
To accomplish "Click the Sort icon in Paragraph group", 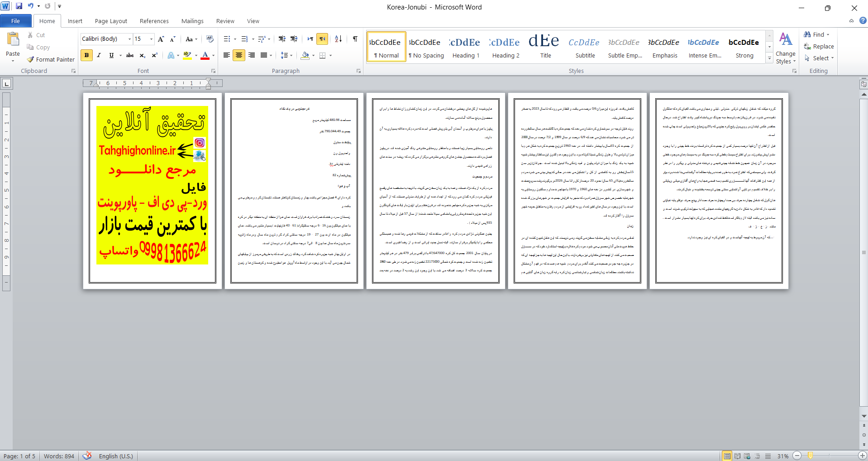I will [338, 39].
